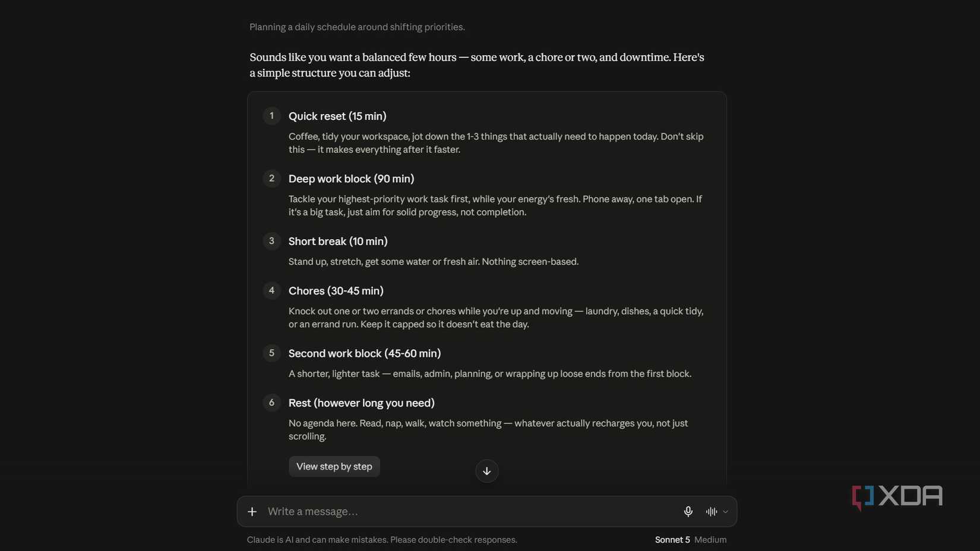Select step number 1 circle badge
This screenshot has width=980, height=551.
point(271,116)
